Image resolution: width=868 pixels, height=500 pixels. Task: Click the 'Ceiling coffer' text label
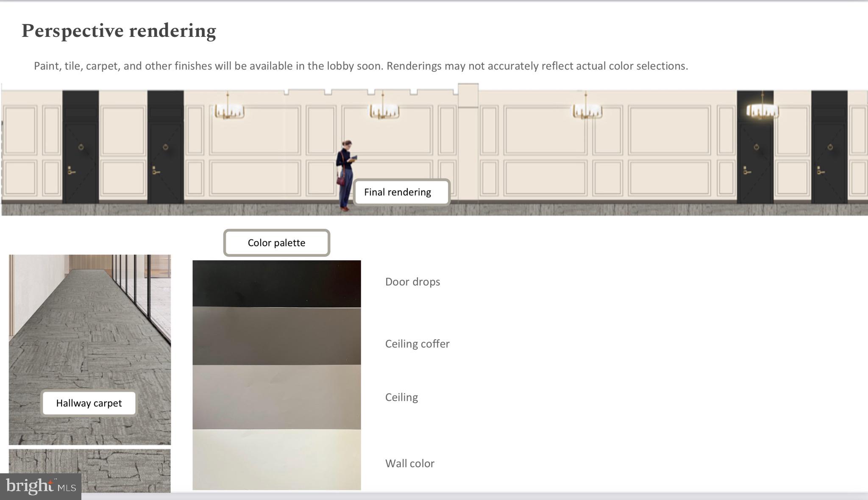[x=417, y=344]
